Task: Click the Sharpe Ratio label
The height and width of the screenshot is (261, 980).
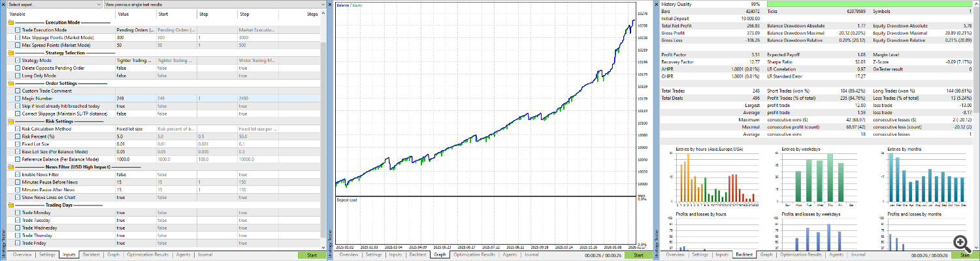Action: point(780,62)
